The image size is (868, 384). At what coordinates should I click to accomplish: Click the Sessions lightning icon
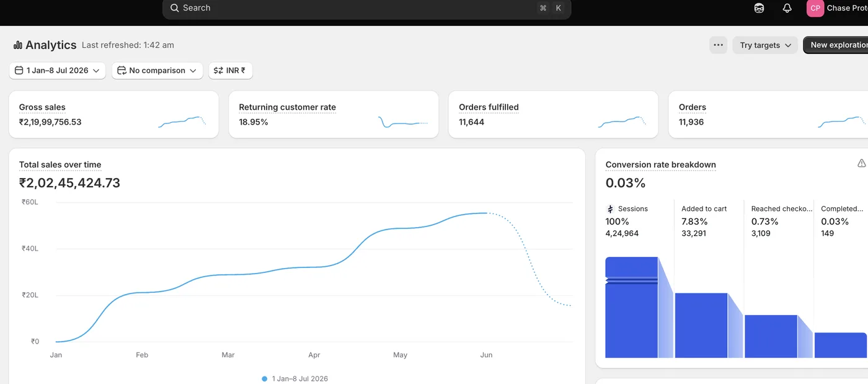[610, 209]
